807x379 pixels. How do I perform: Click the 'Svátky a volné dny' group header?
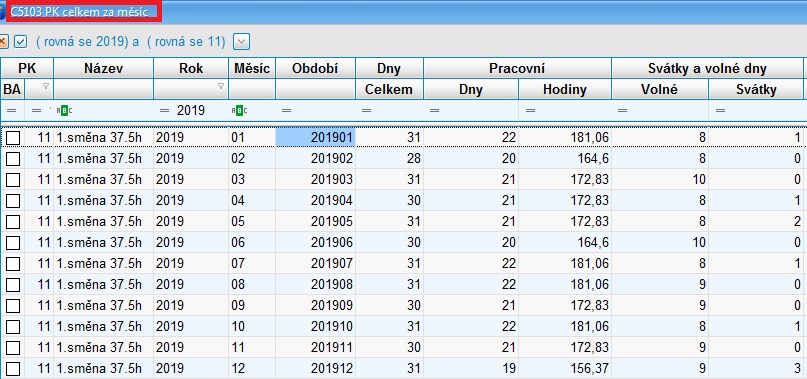[707, 68]
